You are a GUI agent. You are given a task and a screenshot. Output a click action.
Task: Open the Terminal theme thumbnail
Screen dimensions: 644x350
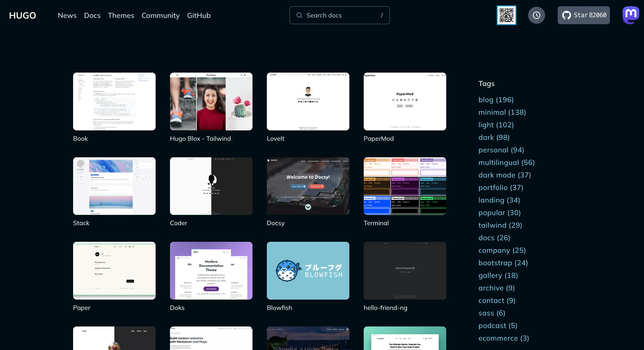pos(405,186)
